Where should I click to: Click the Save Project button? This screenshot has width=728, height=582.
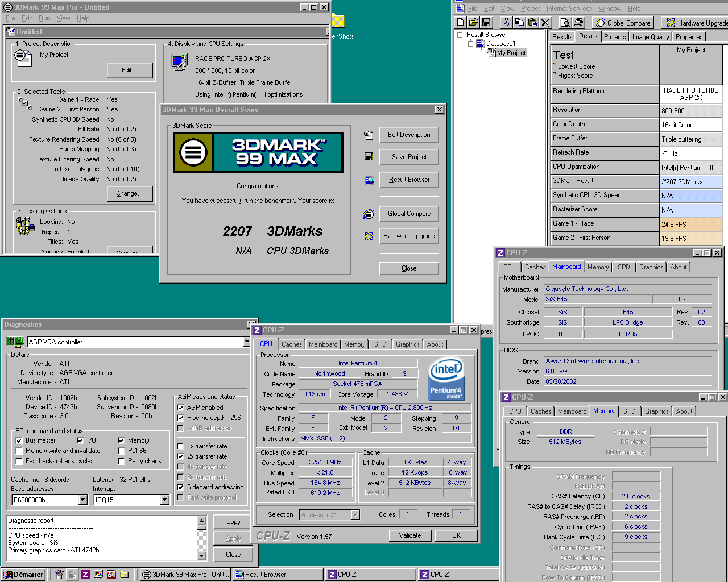point(409,157)
